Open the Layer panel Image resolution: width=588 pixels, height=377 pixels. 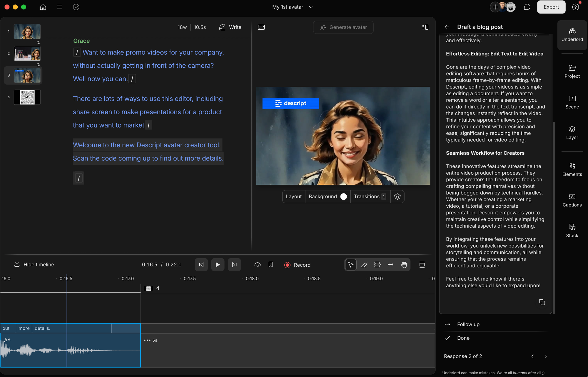coord(572,133)
